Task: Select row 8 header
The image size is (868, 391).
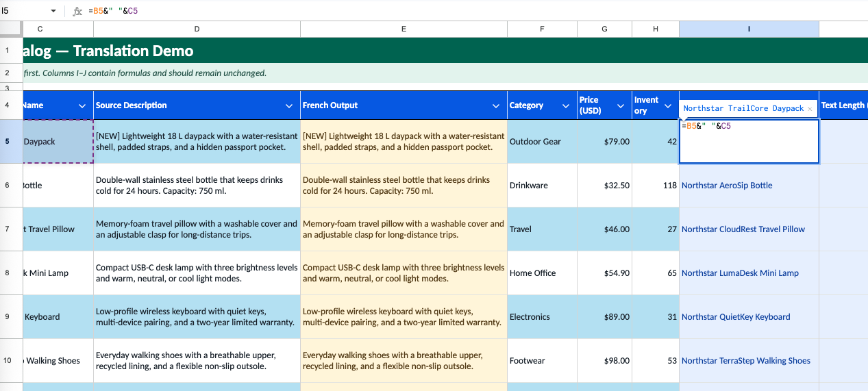Action: coord(11,273)
